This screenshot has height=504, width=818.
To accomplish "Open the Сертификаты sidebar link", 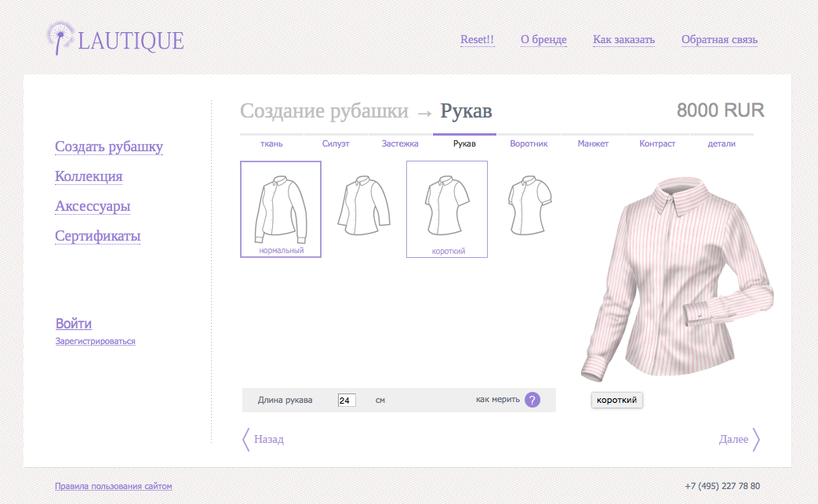I will [x=97, y=236].
